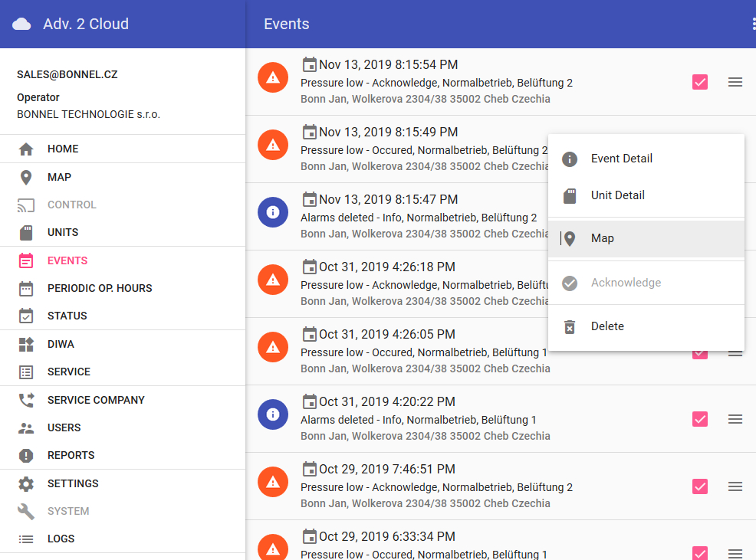The width and height of the screenshot is (756, 560).
Task: Click the Map pin icon in sidebar
Action: (x=26, y=177)
